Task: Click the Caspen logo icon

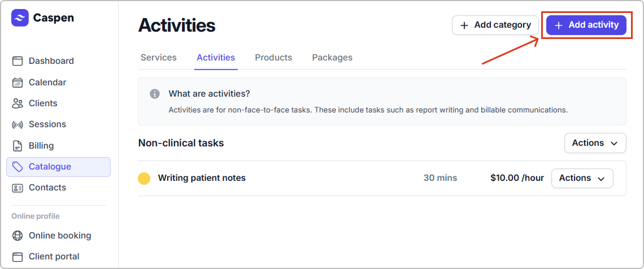Action: [x=20, y=18]
